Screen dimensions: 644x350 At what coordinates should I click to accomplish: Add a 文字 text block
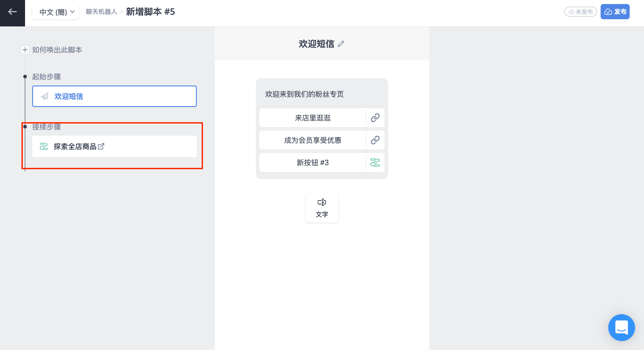click(x=322, y=208)
